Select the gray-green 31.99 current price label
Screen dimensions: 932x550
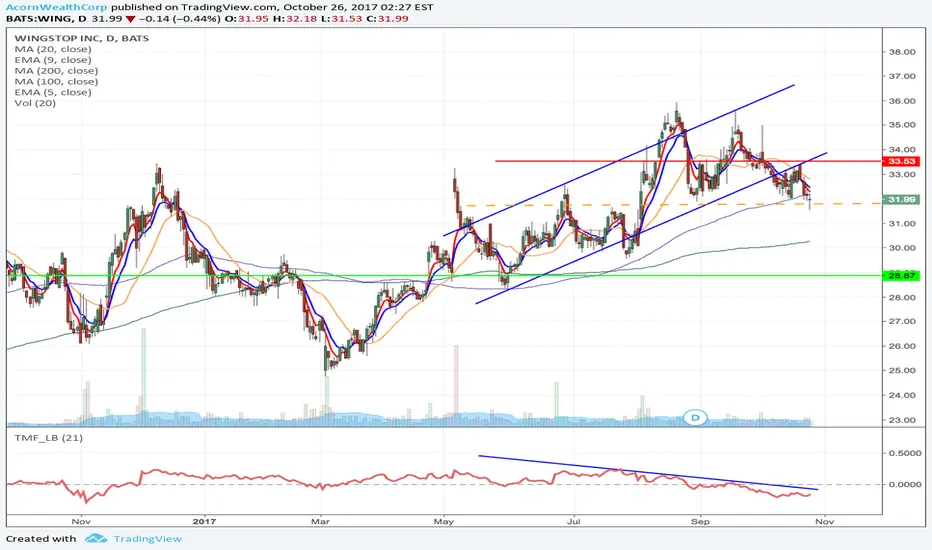pyautogui.click(x=901, y=199)
